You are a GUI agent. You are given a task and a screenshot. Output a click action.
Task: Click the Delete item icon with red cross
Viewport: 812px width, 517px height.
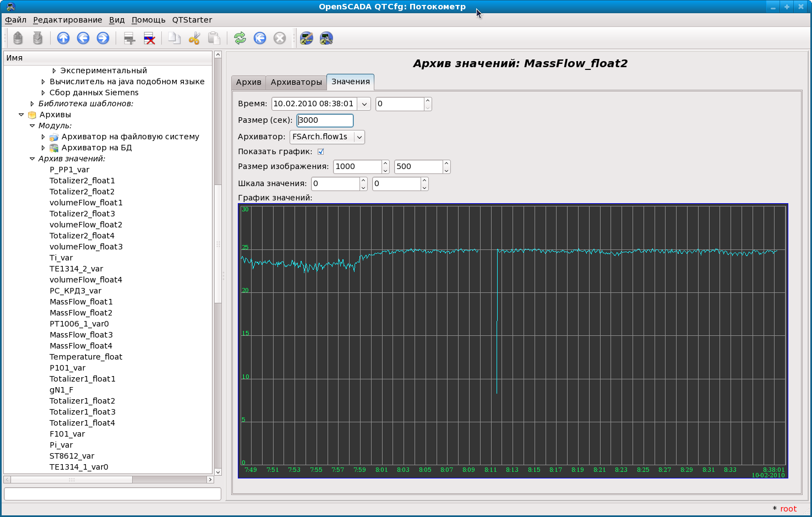tap(149, 38)
